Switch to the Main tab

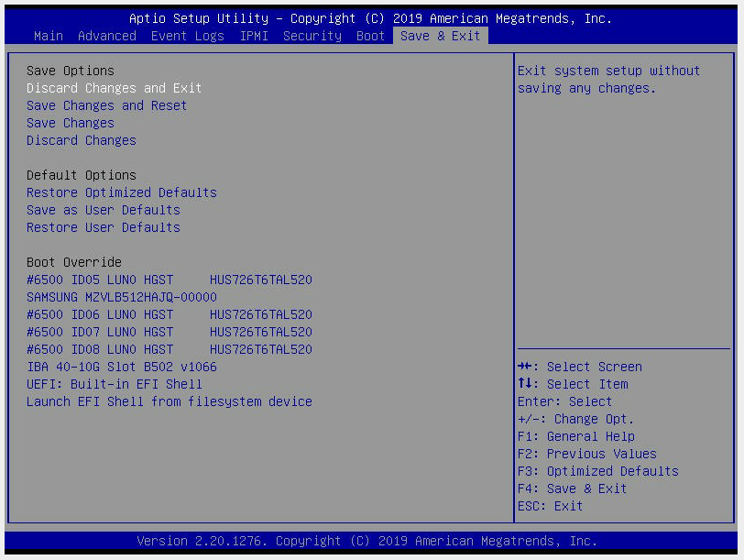tap(48, 36)
